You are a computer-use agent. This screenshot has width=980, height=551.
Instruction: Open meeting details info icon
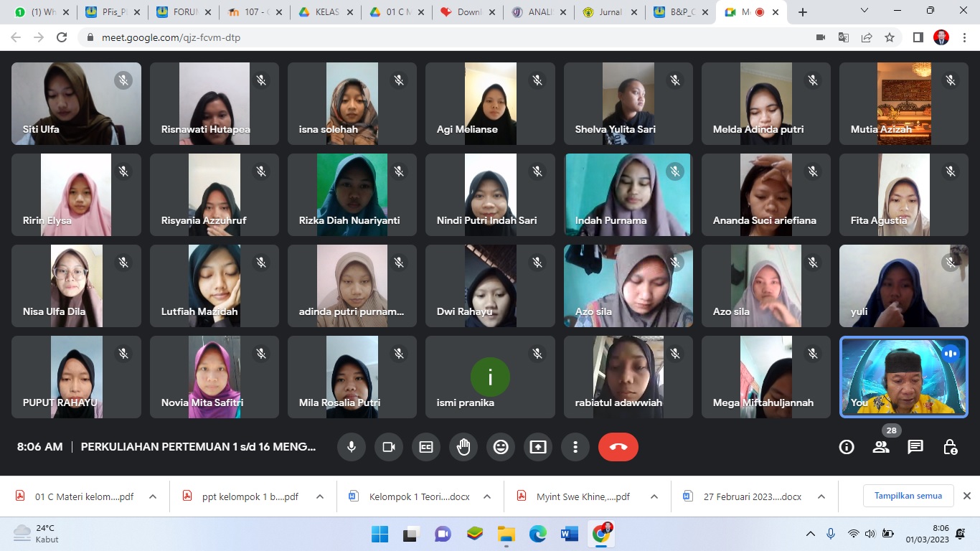[x=847, y=447]
